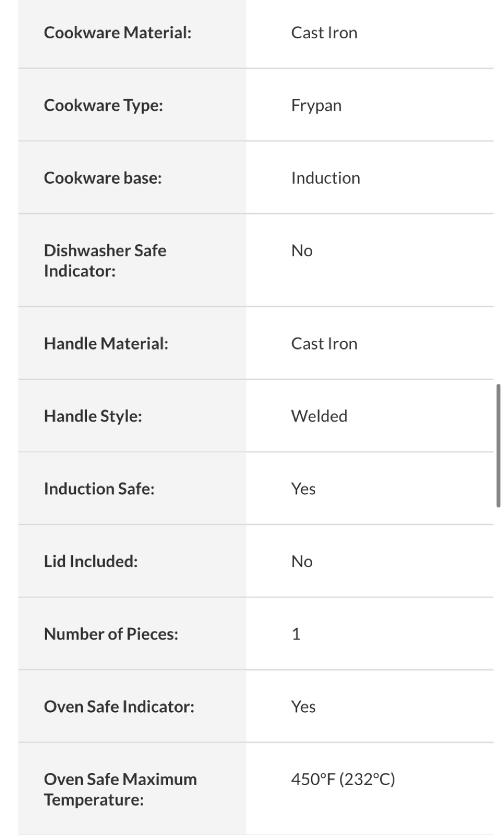Click the No value for Dishwasher Safe
This screenshot has width=504, height=835.
pyautogui.click(x=302, y=251)
